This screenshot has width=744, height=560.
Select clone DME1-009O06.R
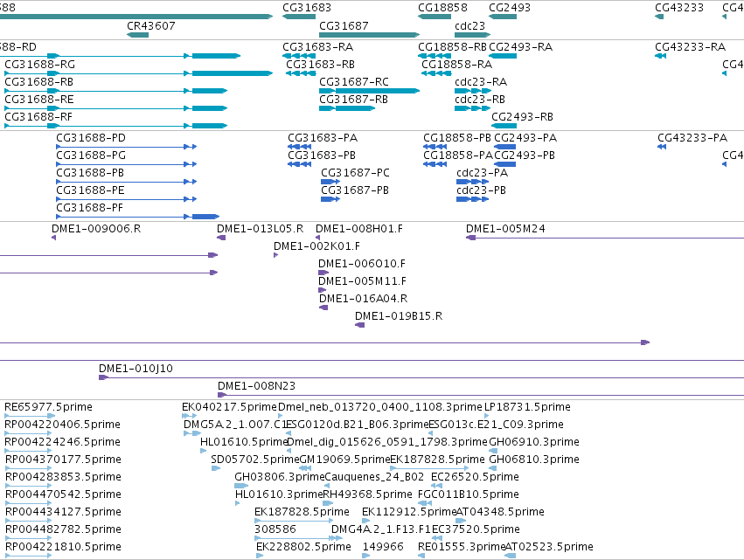pos(96,229)
